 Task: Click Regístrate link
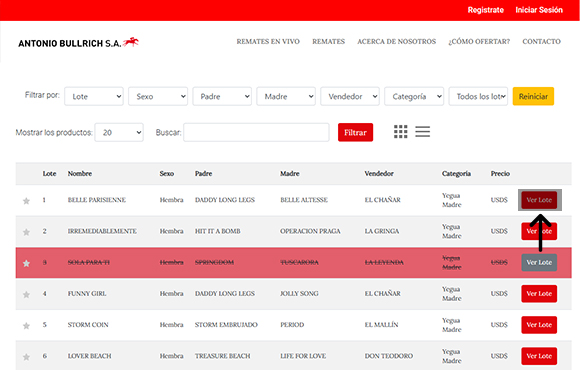[486, 10]
